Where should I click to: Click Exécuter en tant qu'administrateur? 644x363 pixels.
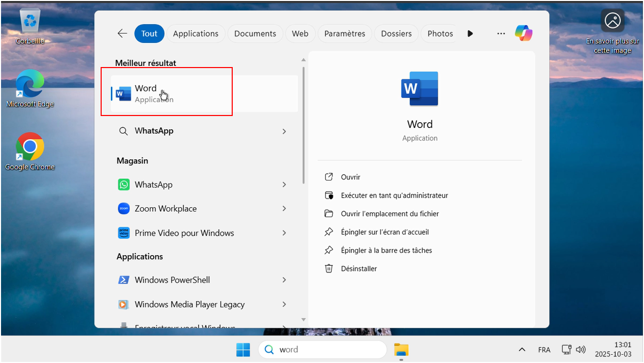coord(394,195)
